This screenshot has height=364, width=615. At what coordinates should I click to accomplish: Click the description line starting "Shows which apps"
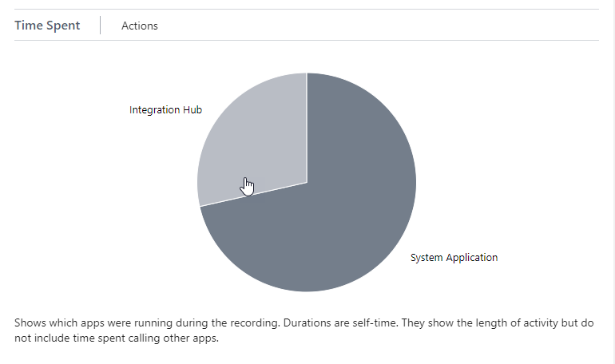click(304, 322)
